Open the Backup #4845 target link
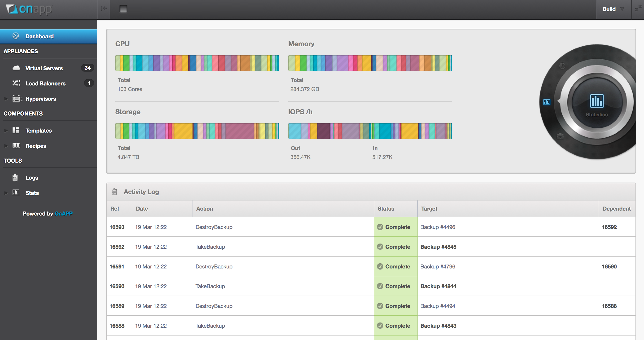This screenshot has width=644, height=340. 438,247
